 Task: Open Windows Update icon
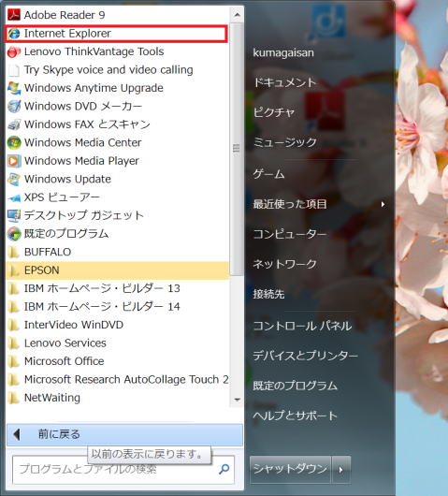point(14,179)
